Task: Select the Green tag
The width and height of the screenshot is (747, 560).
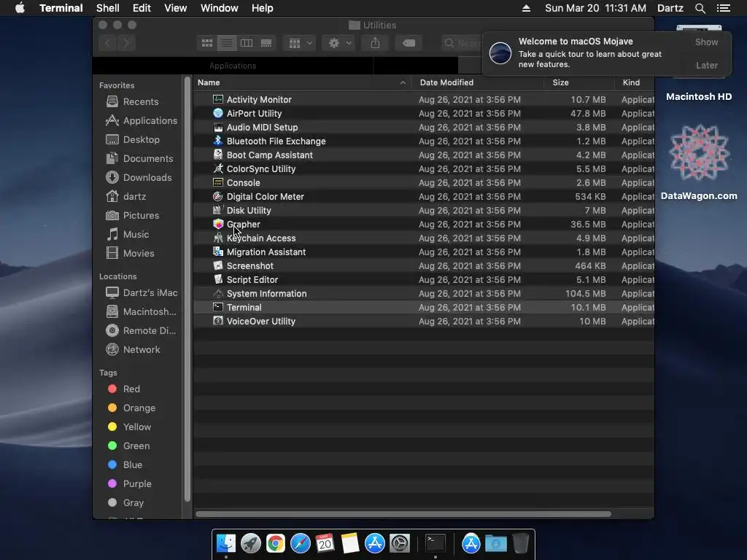Action: tap(128, 446)
